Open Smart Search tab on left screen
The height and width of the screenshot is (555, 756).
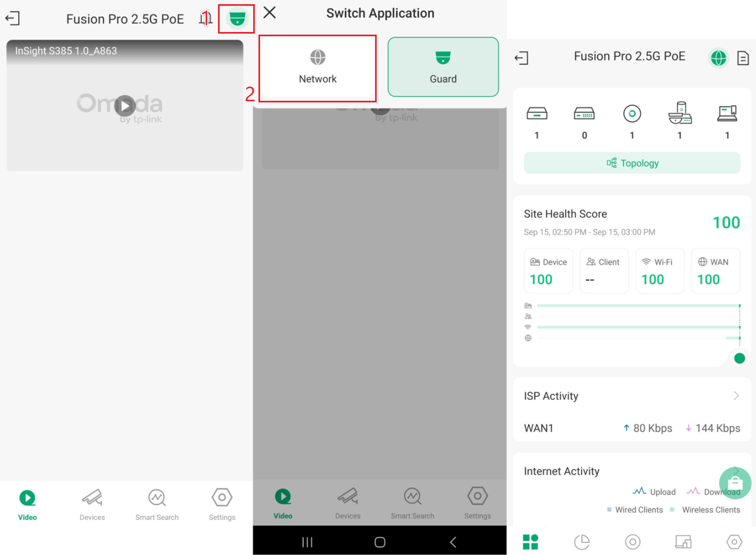click(157, 505)
